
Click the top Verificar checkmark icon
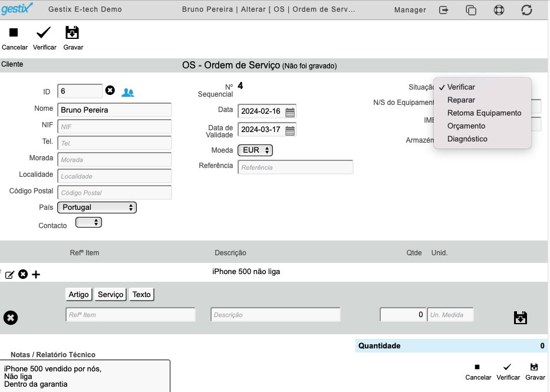[44, 32]
